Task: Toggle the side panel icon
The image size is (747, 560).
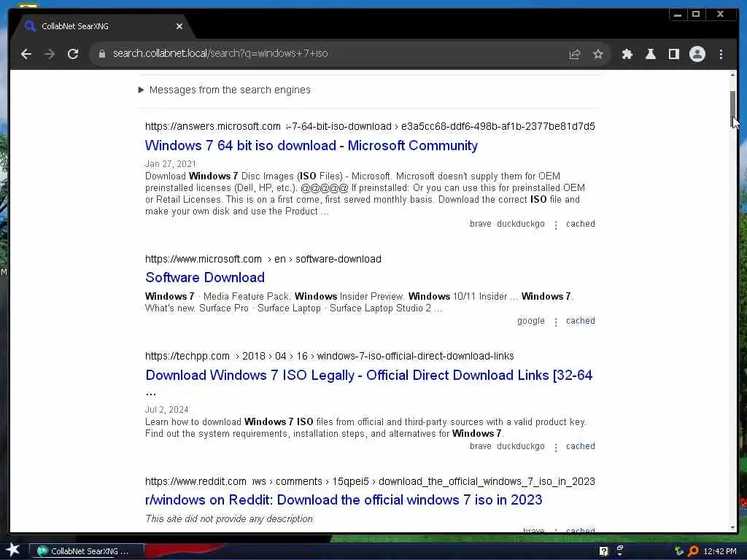Action: [673, 54]
